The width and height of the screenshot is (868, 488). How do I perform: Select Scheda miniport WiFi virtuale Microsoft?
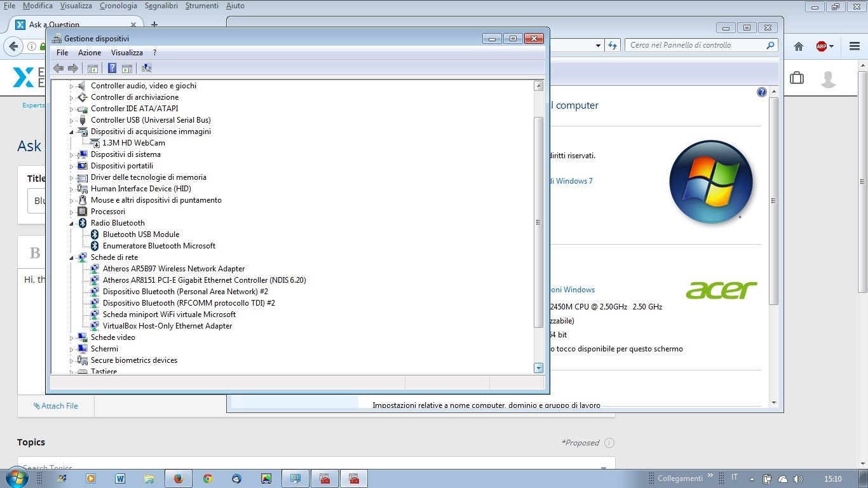[x=169, y=315]
